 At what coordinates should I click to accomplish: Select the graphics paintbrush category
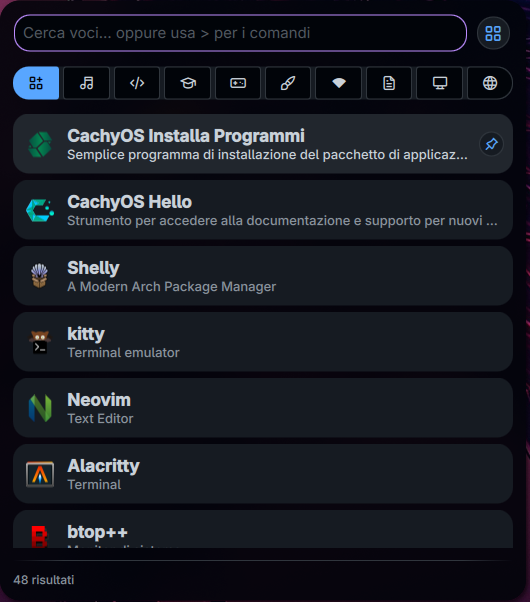(x=288, y=83)
